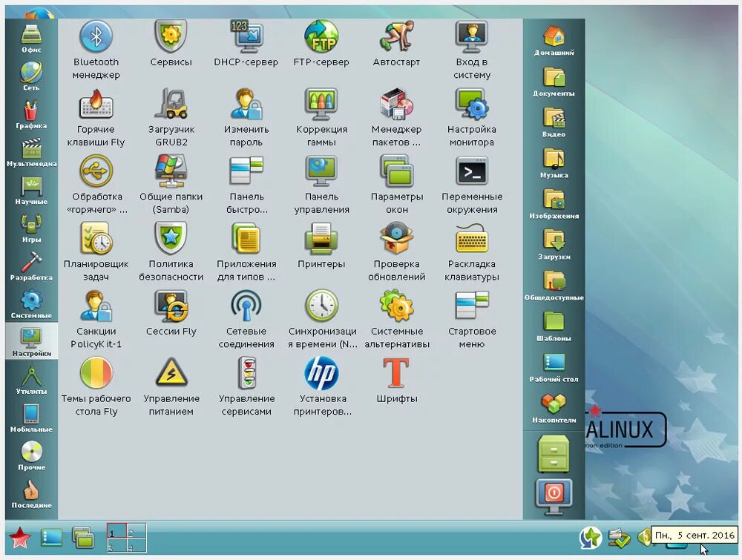This screenshot has height=560, width=742.
Task: Open Переменные окружения
Action: pos(472,185)
